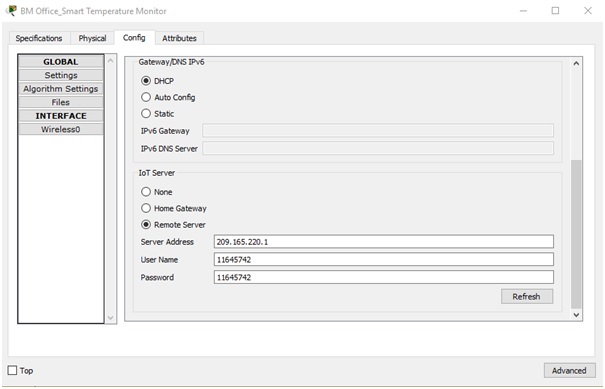Select Remote Server radio button
This screenshot has width=605, height=389.
click(146, 225)
